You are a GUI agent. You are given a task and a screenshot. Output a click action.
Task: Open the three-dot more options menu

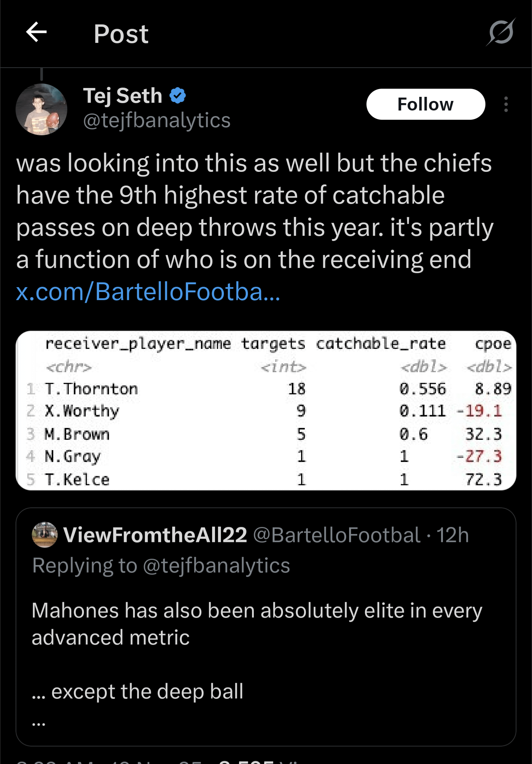click(x=506, y=105)
